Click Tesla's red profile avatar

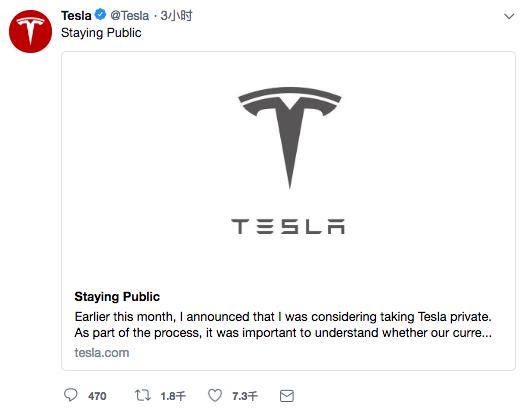tap(30, 31)
